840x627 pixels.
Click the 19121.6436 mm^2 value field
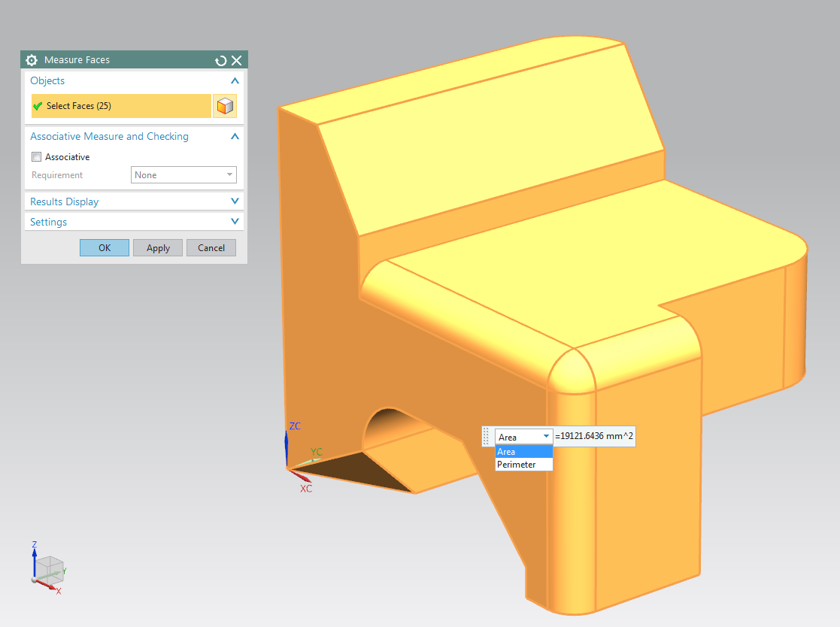click(x=594, y=436)
